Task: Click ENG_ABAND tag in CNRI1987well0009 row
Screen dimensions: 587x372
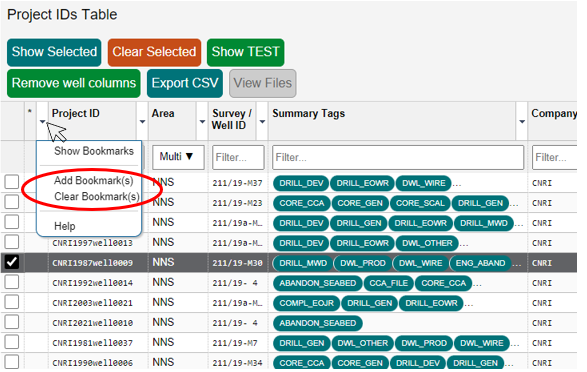Action: click(480, 263)
